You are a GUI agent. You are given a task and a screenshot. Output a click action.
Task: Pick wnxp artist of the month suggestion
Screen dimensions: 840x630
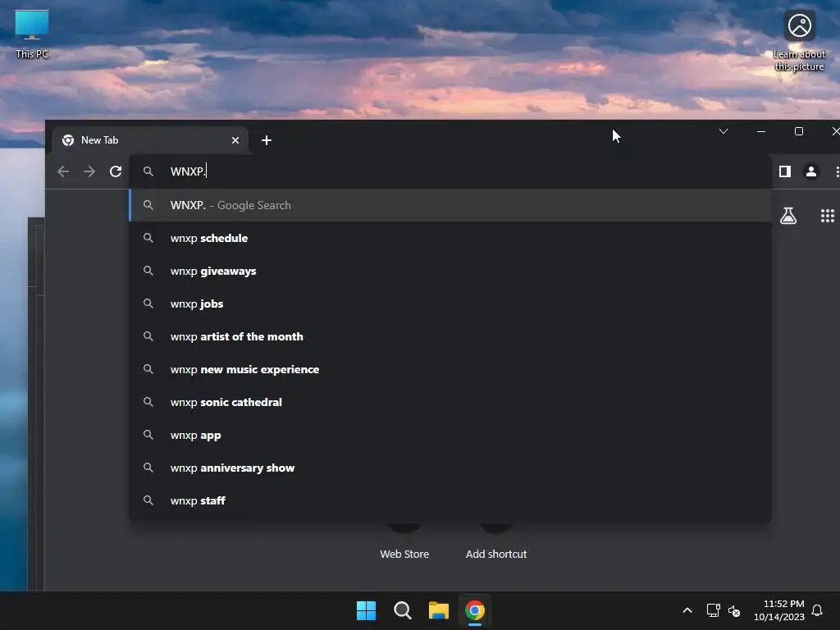coord(450,336)
